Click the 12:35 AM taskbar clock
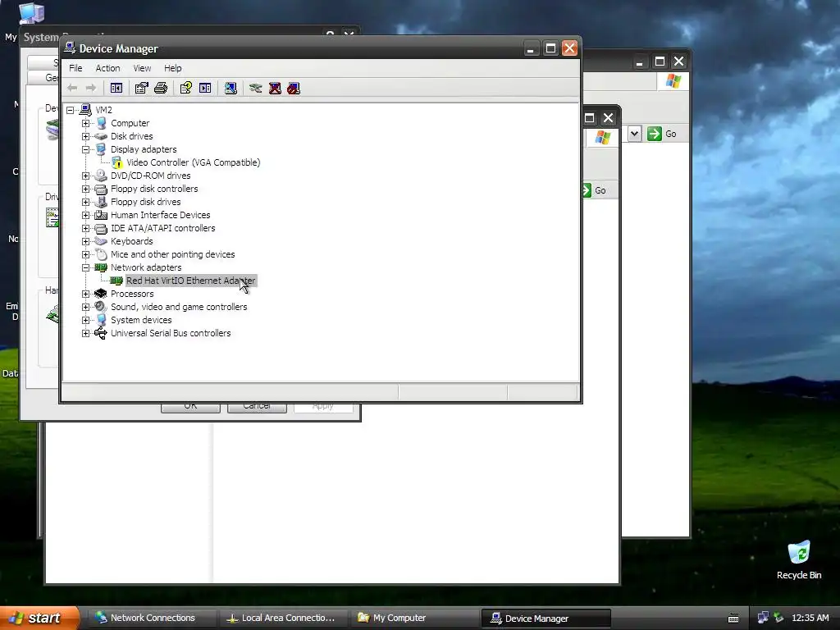840x630 pixels. [x=810, y=618]
